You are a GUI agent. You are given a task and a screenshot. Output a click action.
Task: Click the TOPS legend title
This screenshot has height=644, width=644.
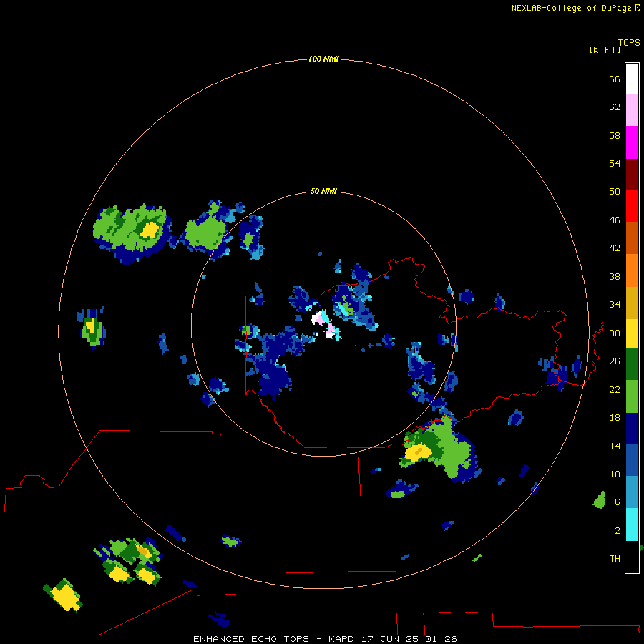tap(629, 43)
